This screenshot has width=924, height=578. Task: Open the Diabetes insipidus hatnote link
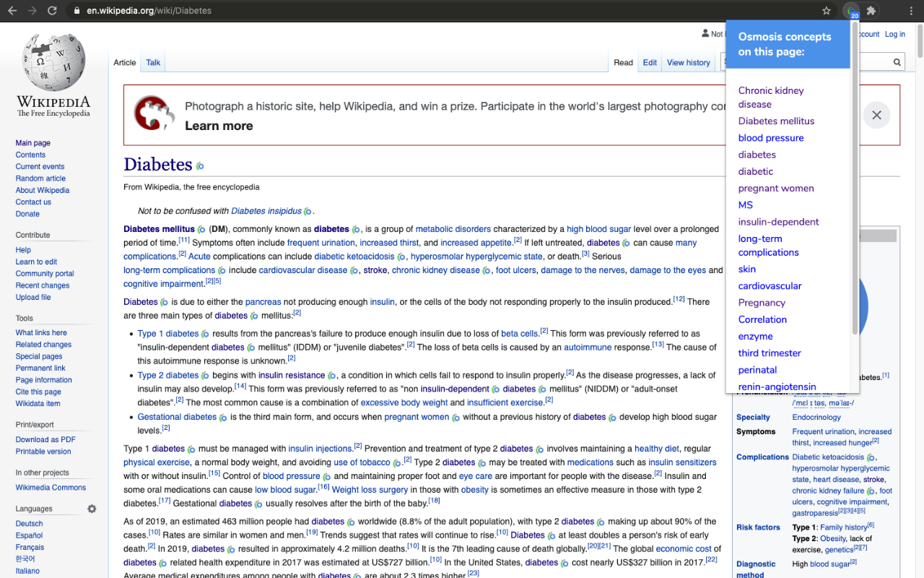pyautogui.click(x=266, y=211)
